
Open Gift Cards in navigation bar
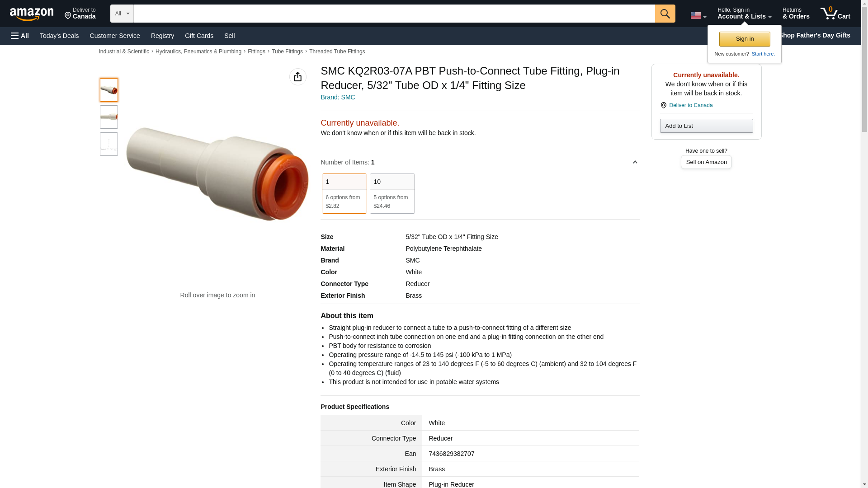(199, 36)
